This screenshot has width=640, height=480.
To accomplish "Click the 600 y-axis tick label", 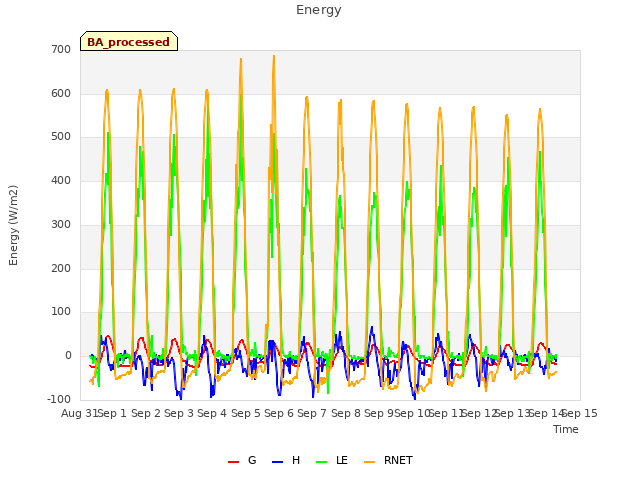I will [61, 93].
